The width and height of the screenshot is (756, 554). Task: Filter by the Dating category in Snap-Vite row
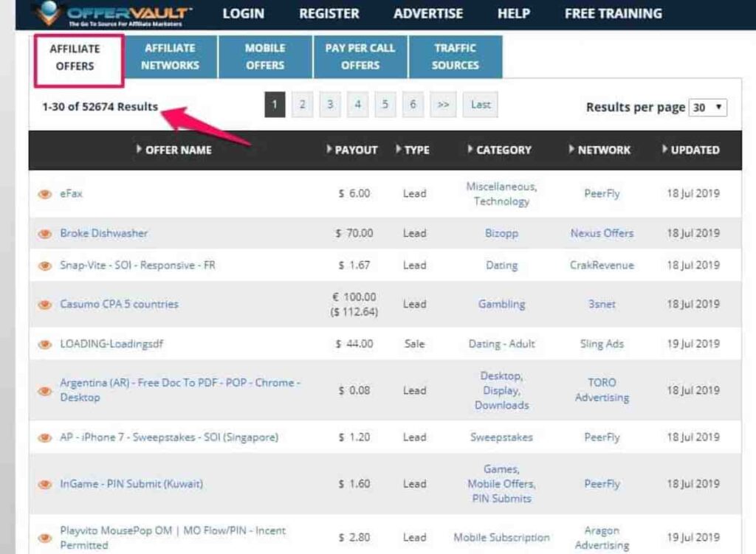tap(501, 266)
